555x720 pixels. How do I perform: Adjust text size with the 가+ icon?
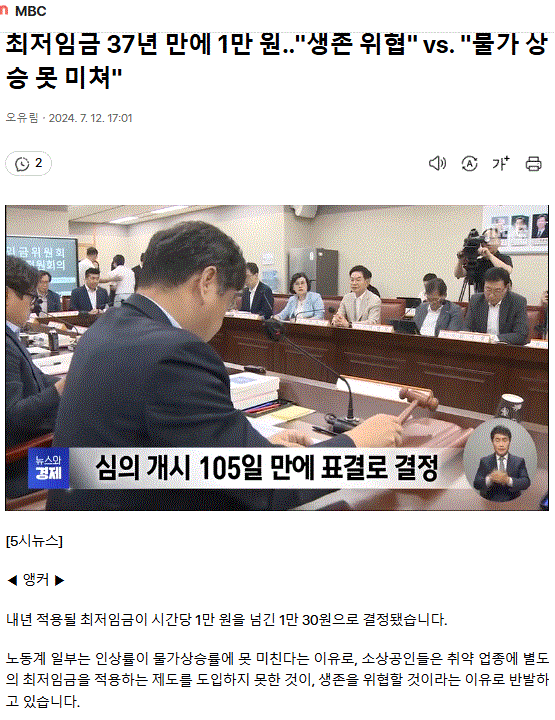pos(501,163)
